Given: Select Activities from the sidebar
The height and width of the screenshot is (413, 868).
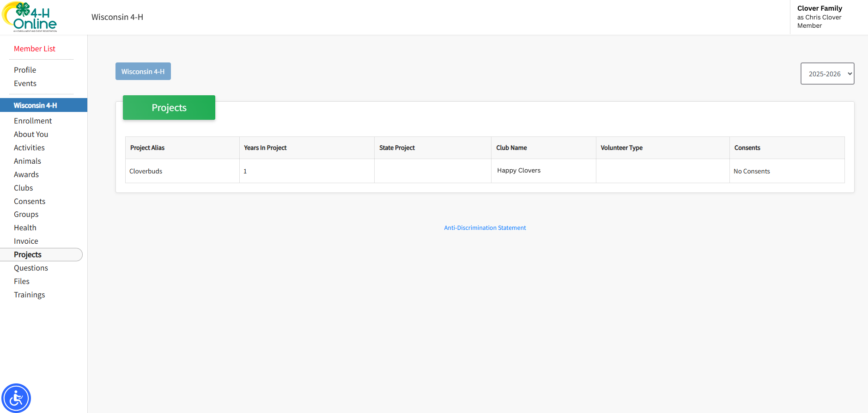Looking at the screenshot, I should coord(29,148).
